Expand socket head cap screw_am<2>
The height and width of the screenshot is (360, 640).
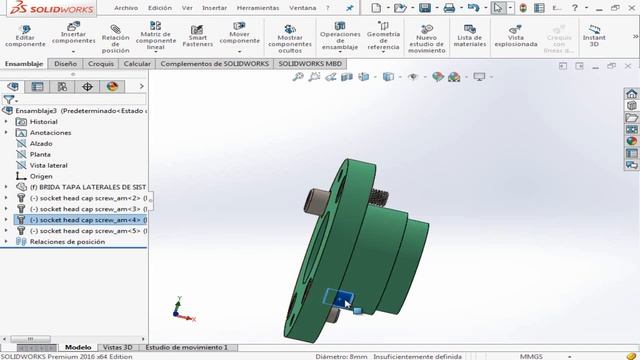(x=6, y=198)
